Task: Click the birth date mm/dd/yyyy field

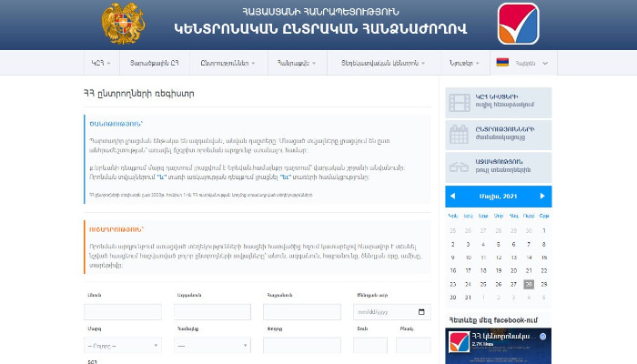Action: [391, 312]
